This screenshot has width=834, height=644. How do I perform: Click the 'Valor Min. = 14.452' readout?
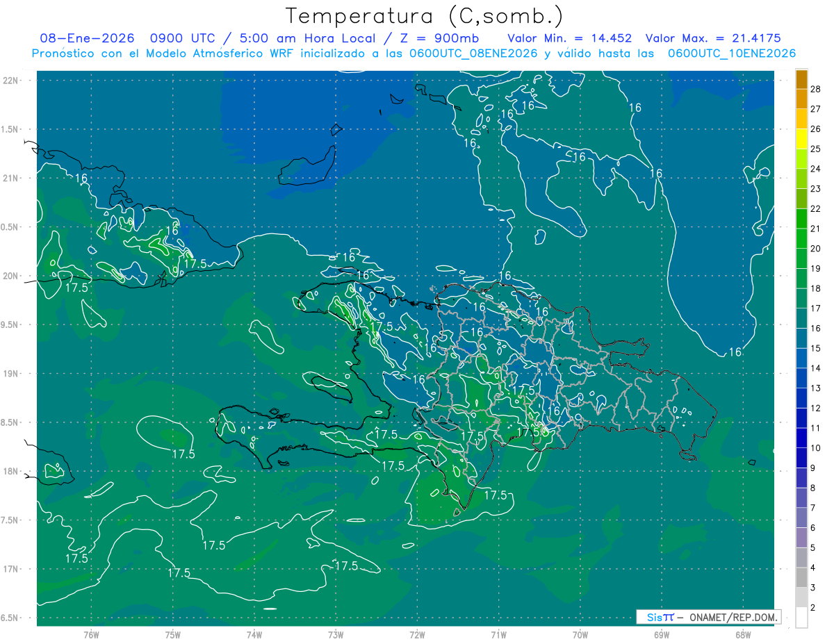(569, 38)
